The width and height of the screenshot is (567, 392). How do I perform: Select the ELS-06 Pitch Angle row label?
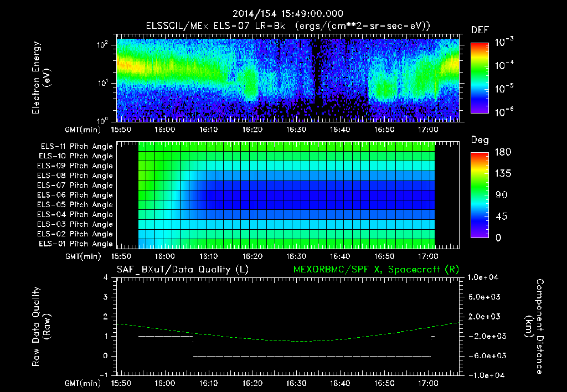[75, 195]
